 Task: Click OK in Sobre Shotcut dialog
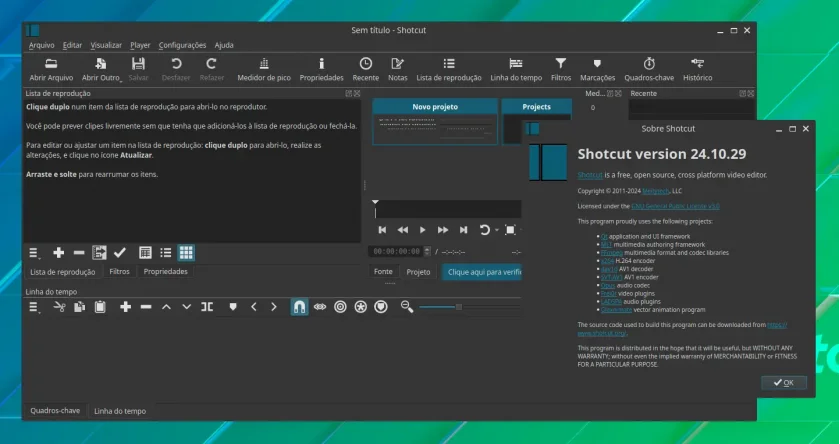tap(784, 382)
